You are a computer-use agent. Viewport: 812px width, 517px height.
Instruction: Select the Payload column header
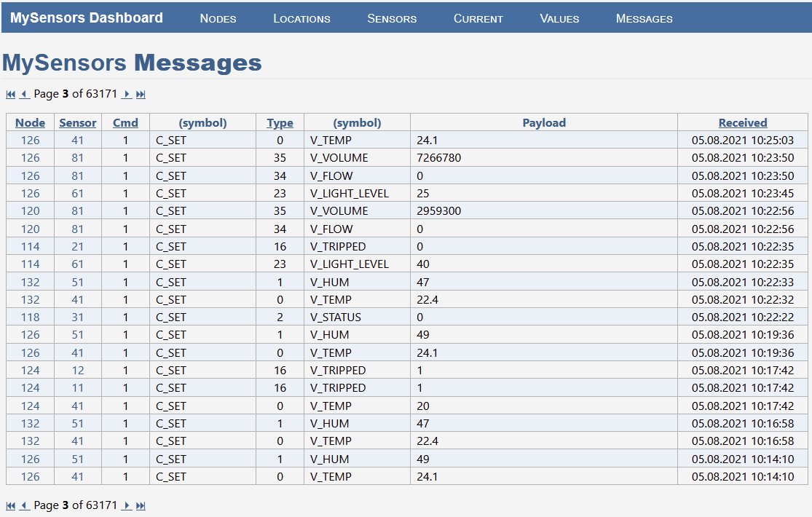[544, 123]
